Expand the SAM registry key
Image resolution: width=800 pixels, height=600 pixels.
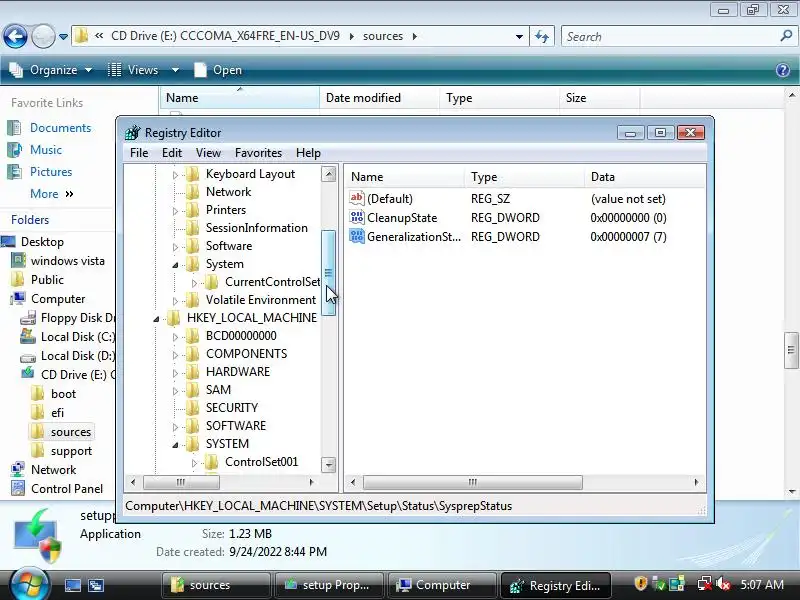[175, 391]
